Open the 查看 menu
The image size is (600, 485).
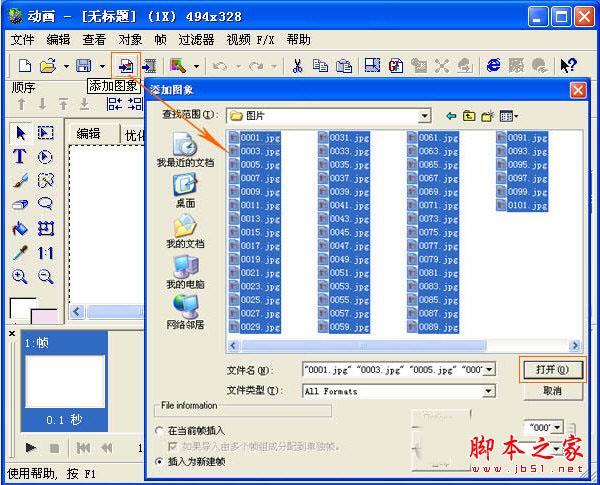(94, 39)
